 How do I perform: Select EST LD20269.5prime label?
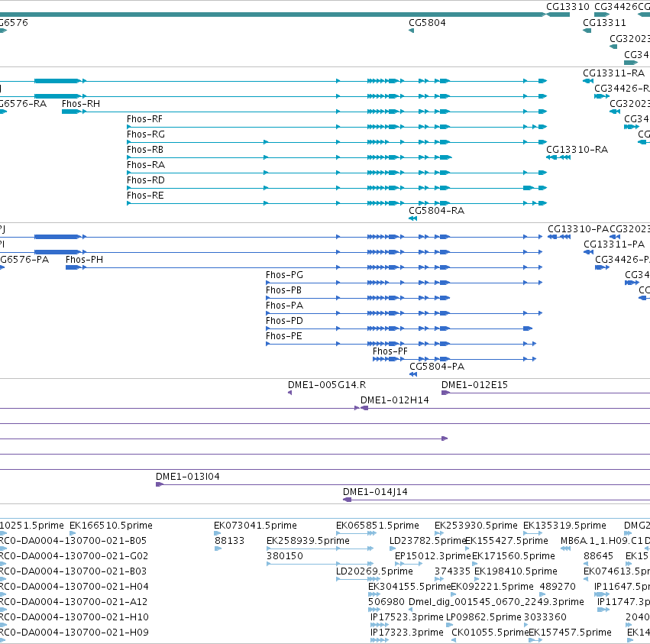pyautogui.click(x=375, y=571)
